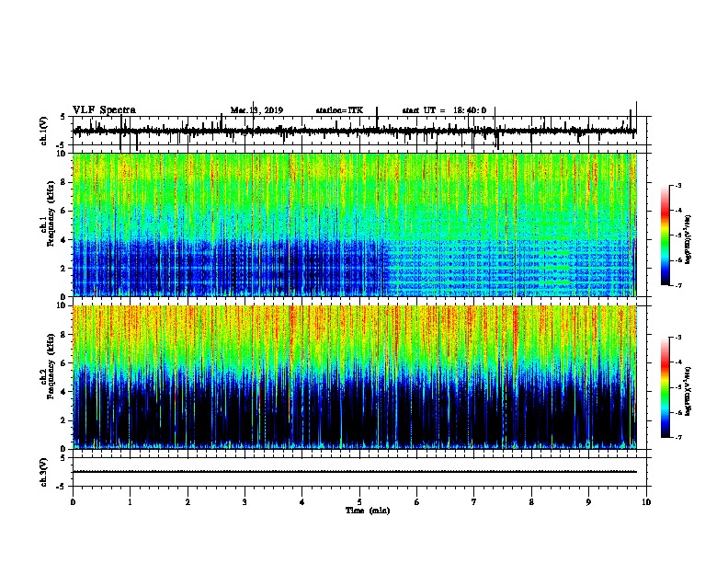This screenshot has height=563, width=728.
Task: Click the ch.2 color scale bar
Action: coord(665,387)
